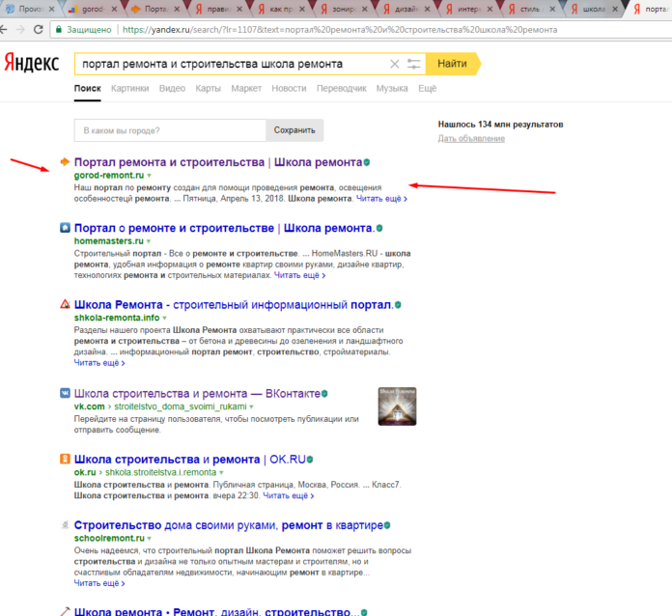672x616 pixels.
Task: Click homemasters.ru blue favicon
Action: pyautogui.click(x=65, y=228)
